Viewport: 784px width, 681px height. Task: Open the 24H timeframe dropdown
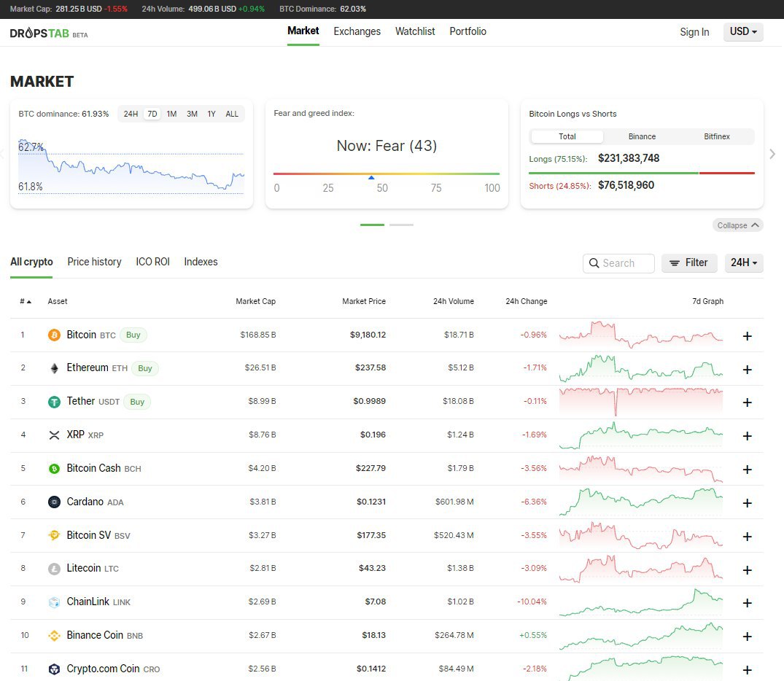[743, 262]
